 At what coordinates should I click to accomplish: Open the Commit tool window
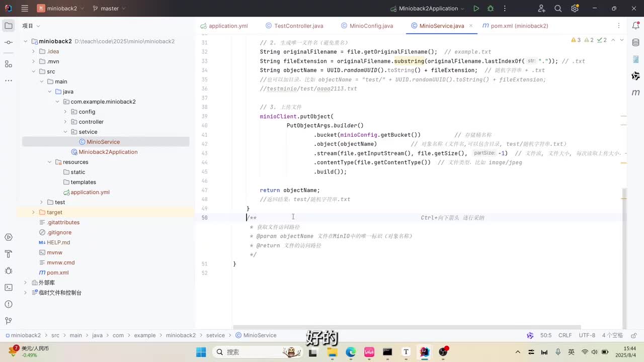[x=8, y=43]
